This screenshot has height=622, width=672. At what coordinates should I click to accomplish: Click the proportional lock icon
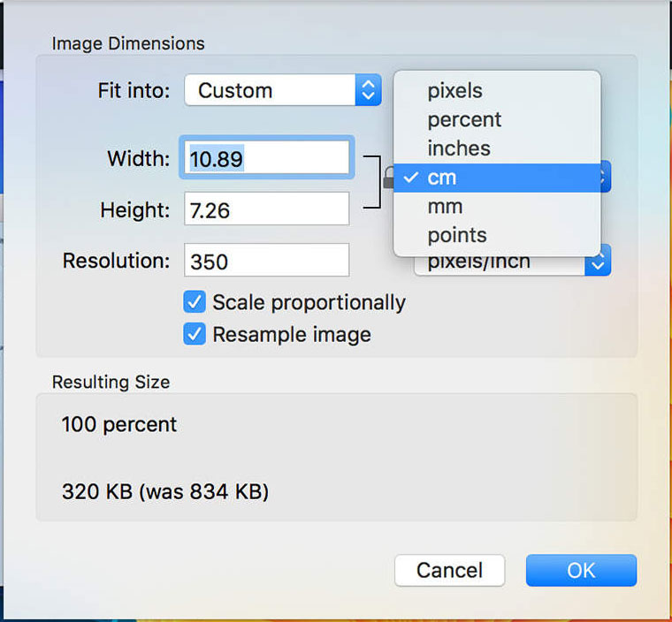[388, 181]
